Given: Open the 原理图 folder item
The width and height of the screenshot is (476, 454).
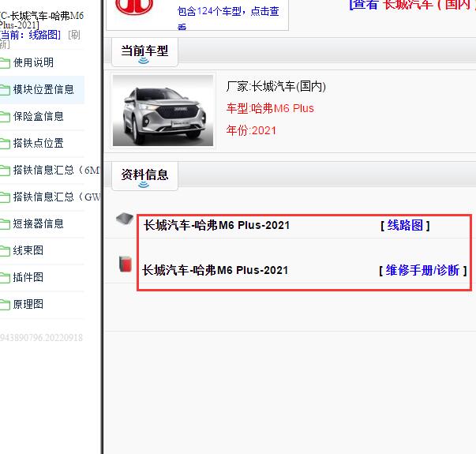Looking at the screenshot, I should [28, 305].
